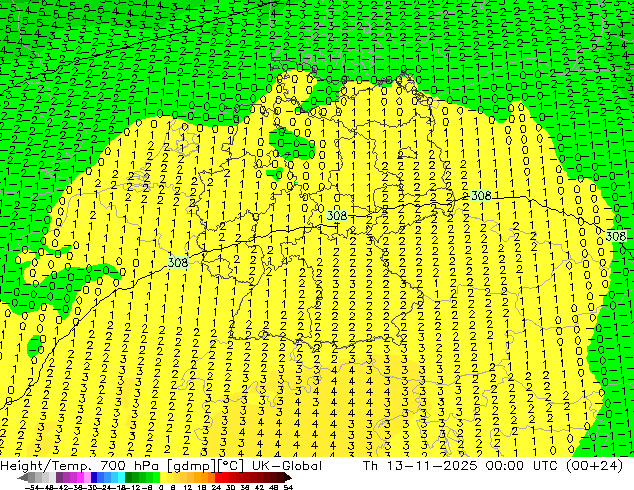The image size is (634, 490).
Task: Click the dark right arrow of color scale
Action: 288,478
